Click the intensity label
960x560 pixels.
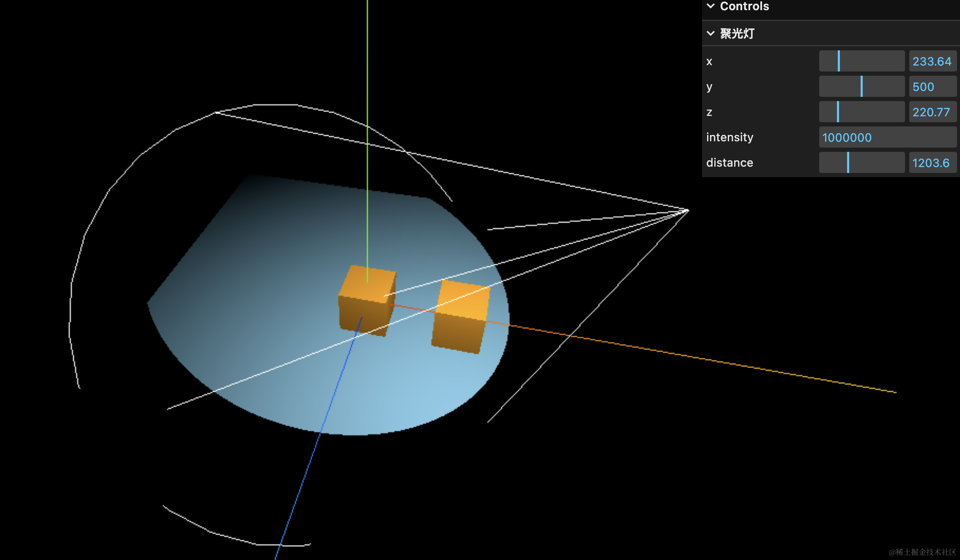(x=730, y=137)
